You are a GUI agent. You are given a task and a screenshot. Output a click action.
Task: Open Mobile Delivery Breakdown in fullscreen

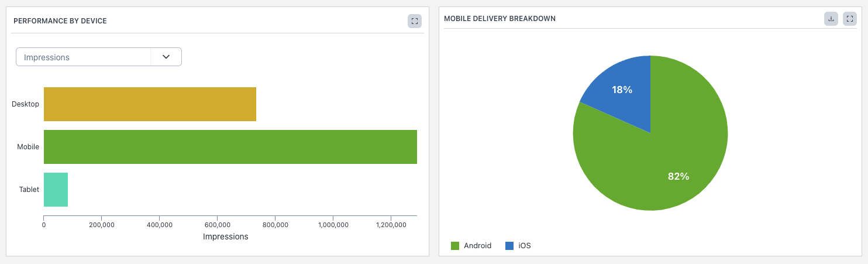pyautogui.click(x=849, y=19)
